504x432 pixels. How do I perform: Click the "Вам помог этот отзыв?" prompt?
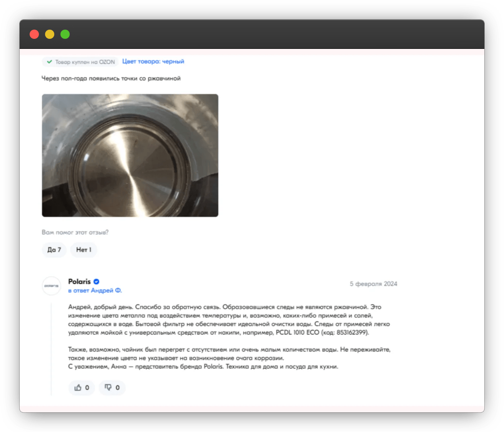pyautogui.click(x=75, y=232)
